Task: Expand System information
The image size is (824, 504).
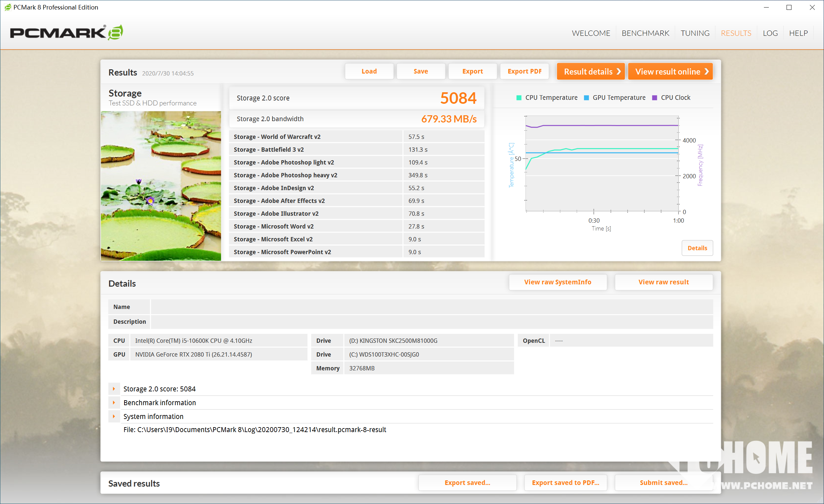Action: (x=114, y=416)
